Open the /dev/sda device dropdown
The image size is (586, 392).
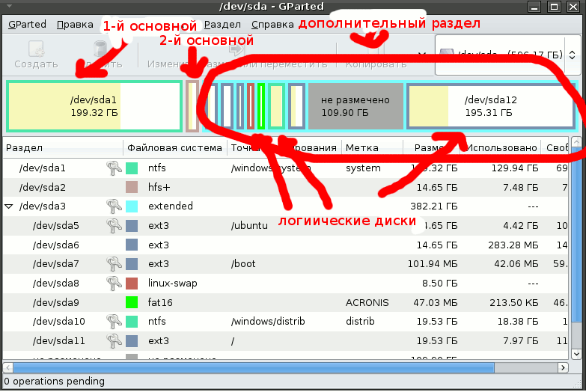[x=509, y=55]
